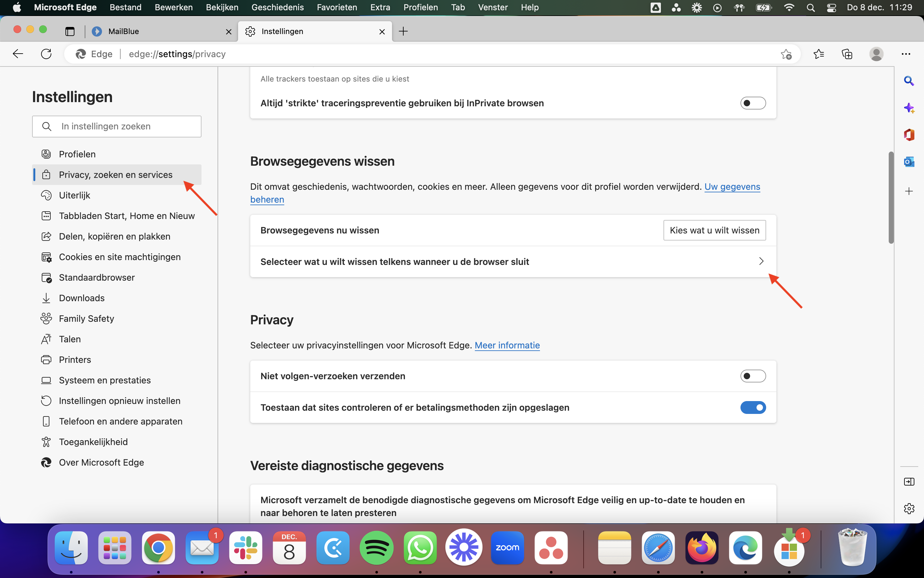Screen dimensions: 924x578
Task: Close the Instellingen tab
Action: (382, 32)
